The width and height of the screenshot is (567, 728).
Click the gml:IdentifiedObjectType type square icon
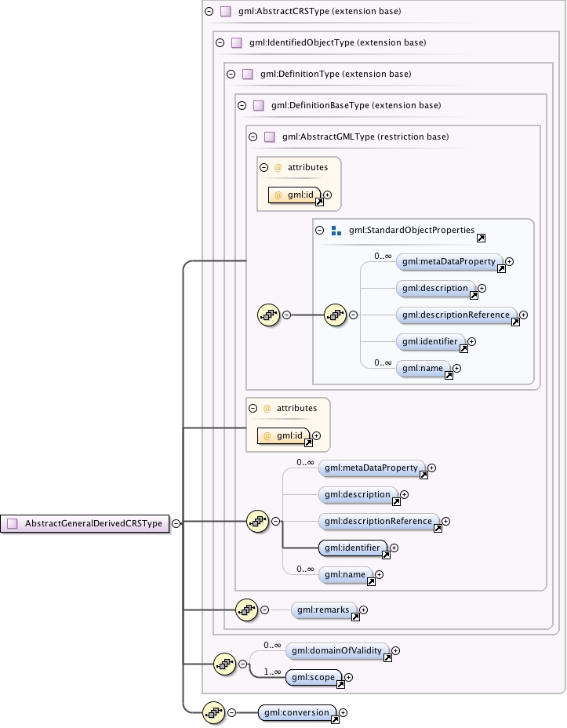point(237,42)
